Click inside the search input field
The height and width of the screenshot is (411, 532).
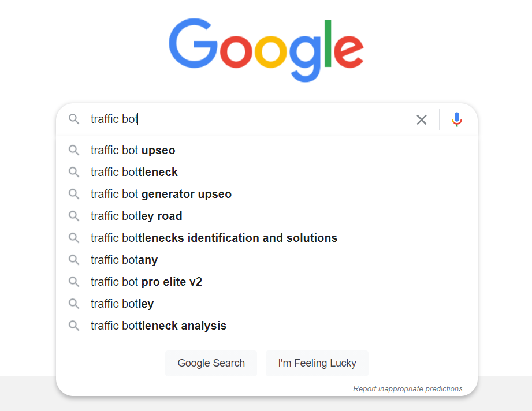click(231, 119)
